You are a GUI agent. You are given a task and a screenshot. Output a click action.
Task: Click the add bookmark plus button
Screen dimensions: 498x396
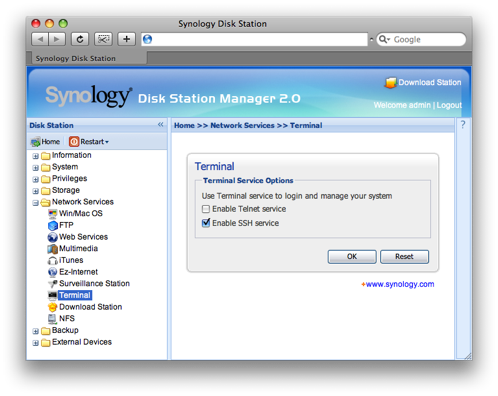click(x=126, y=39)
